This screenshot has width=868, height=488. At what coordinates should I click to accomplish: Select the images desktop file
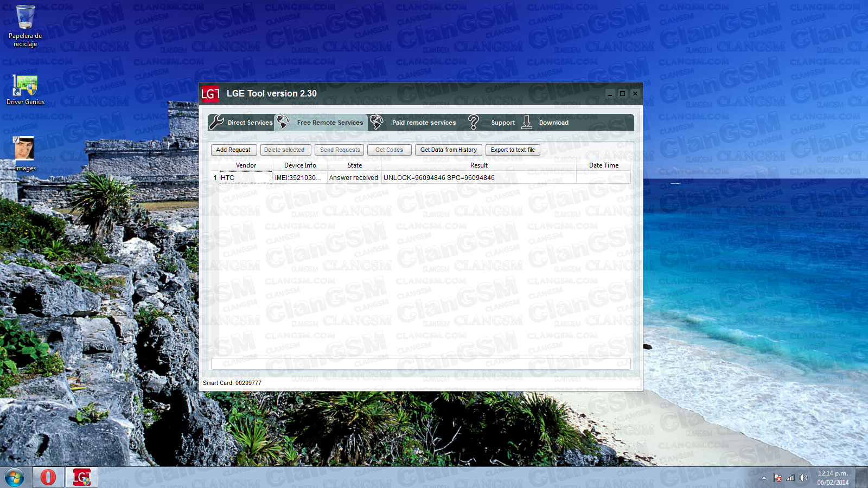click(25, 154)
